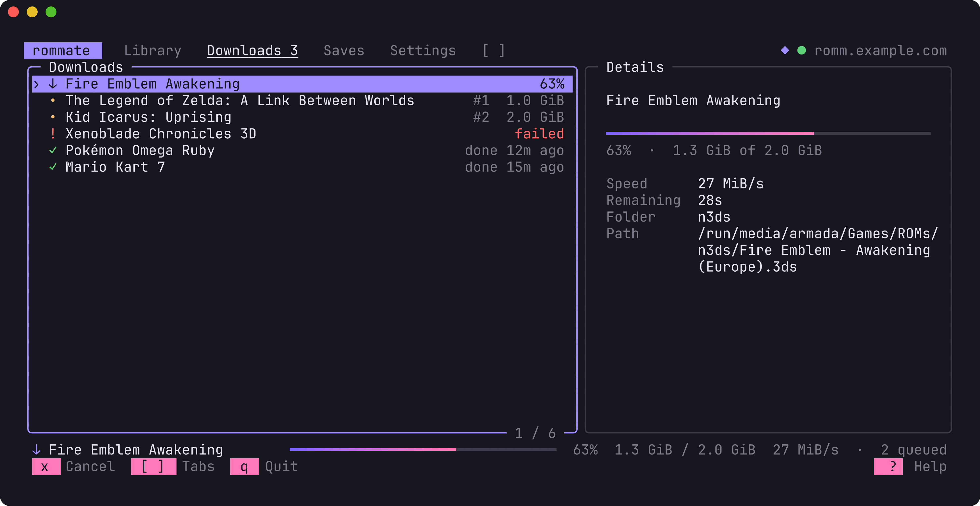Click the '2 queued' status bar text

click(914, 450)
